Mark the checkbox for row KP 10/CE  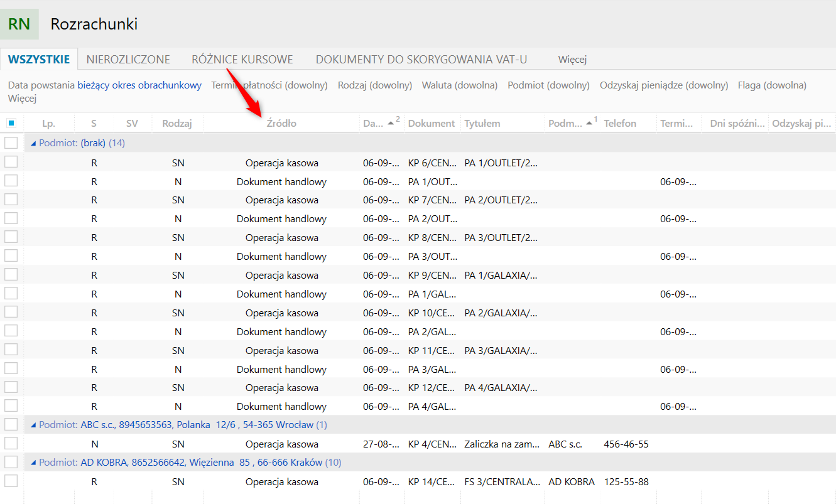11,312
